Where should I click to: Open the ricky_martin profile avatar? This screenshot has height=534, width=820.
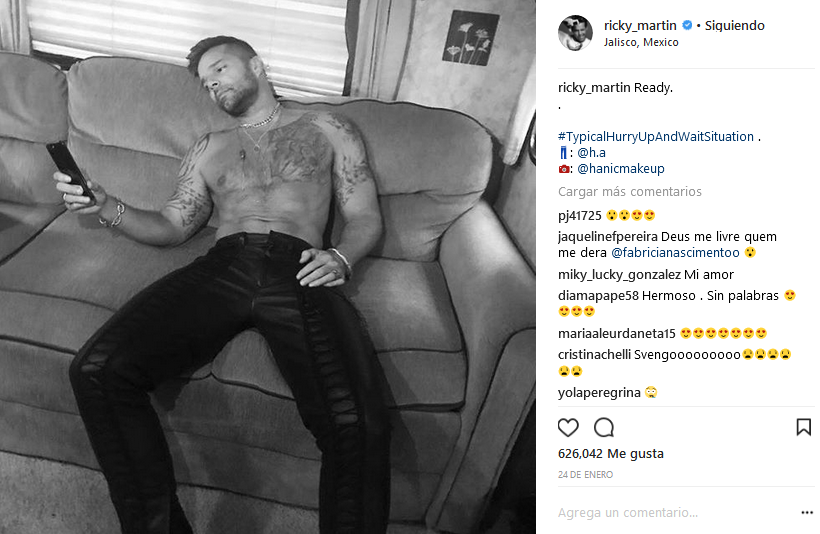pyautogui.click(x=575, y=32)
